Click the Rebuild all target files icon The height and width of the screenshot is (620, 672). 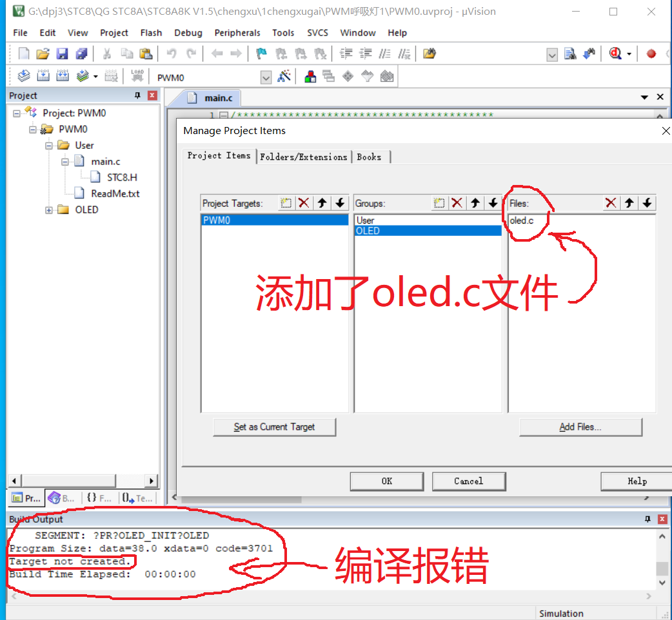[x=63, y=77]
